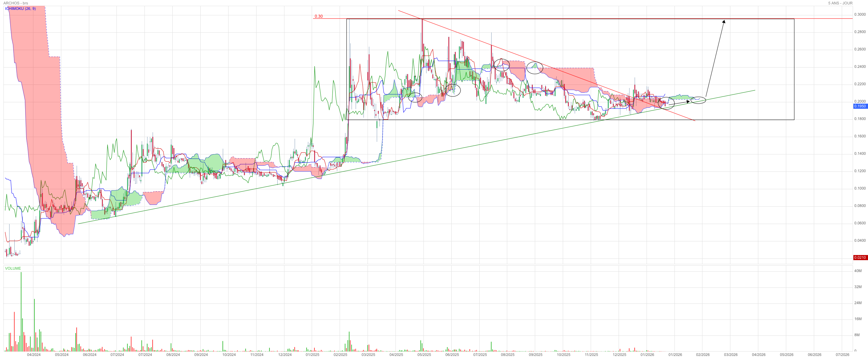Click the 10/2025 date axis label

click(x=563, y=355)
